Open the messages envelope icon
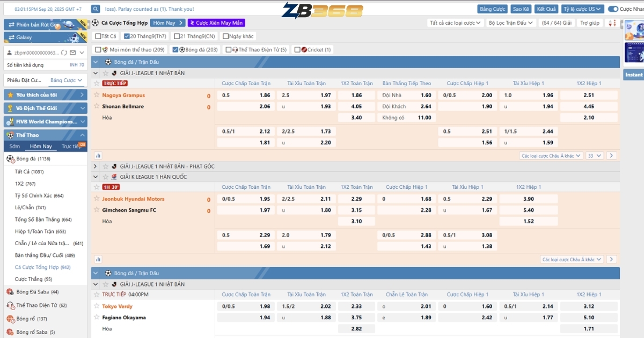This screenshot has width=644, height=338. pyautogui.click(x=72, y=53)
